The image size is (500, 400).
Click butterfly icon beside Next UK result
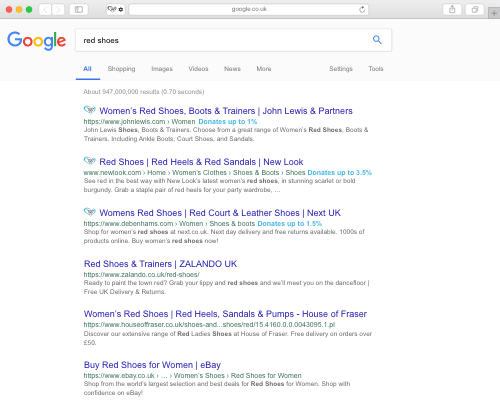click(x=89, y=212)
